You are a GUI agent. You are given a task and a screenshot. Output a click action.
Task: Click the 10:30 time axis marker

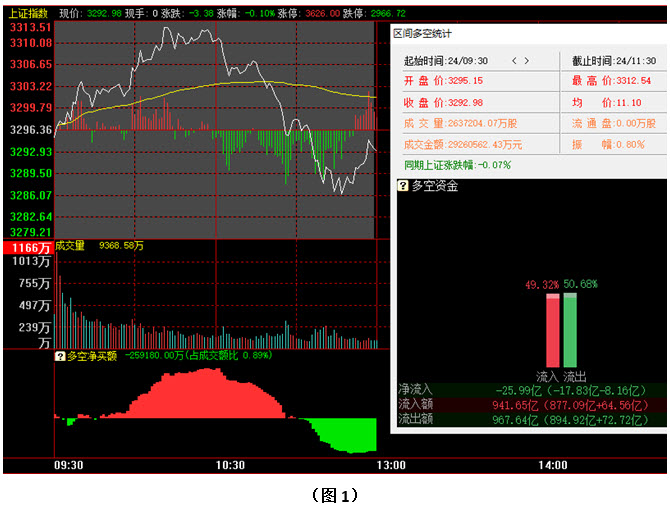(230, 465)
